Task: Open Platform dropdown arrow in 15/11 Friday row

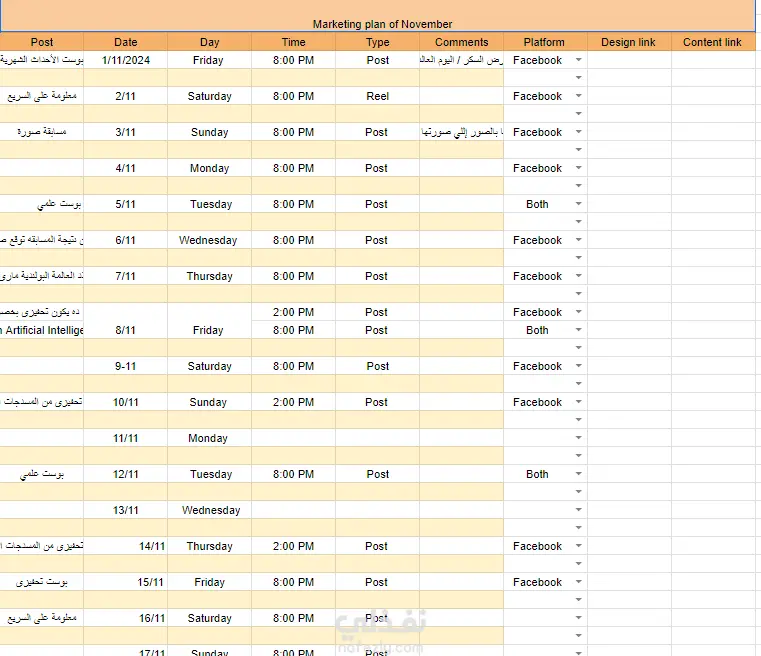Action: click(x=579, y=582)
